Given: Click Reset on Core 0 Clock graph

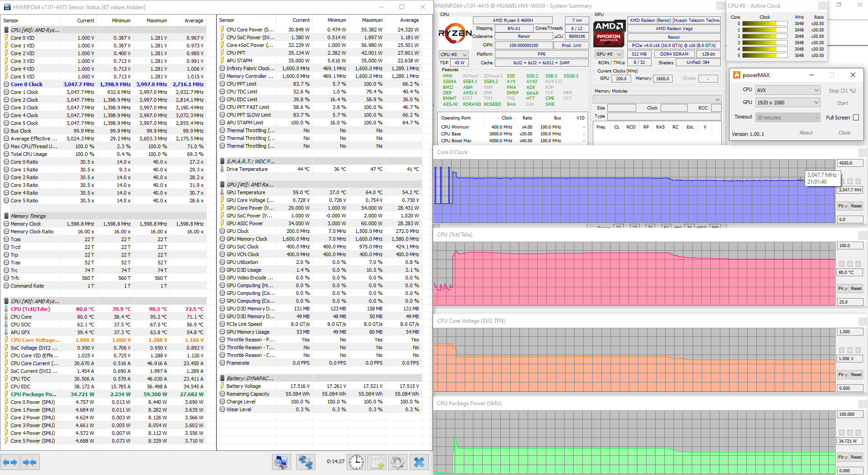Looking at the screenshot, I should click(857, 206).
